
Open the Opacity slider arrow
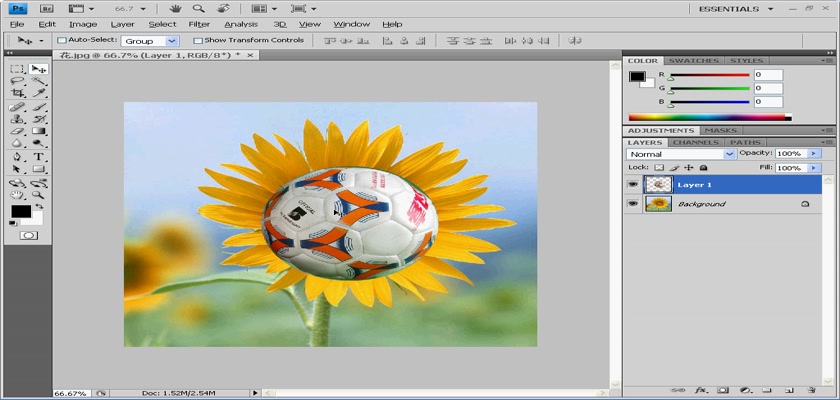pyautogui.click(x=814, y=154)
